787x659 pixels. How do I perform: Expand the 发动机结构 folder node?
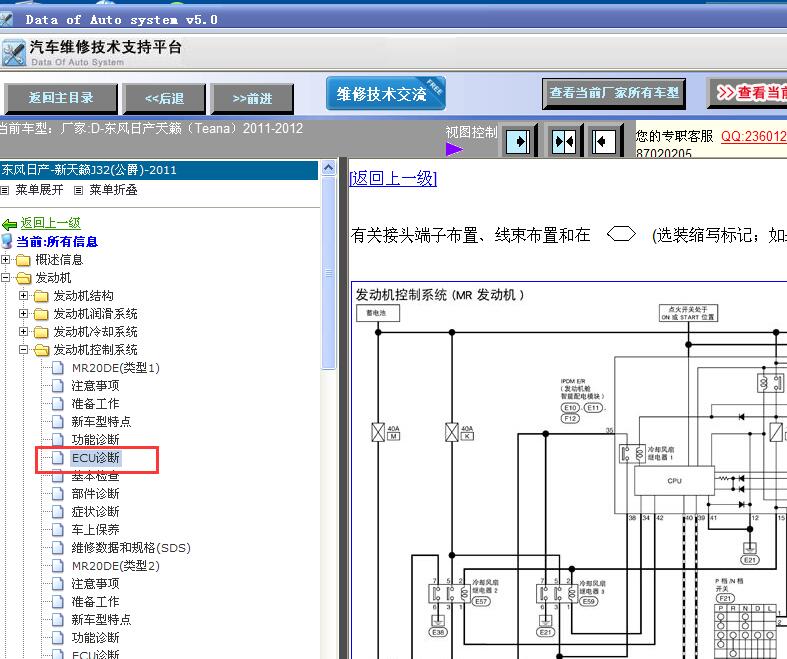(x=23, y=296)
